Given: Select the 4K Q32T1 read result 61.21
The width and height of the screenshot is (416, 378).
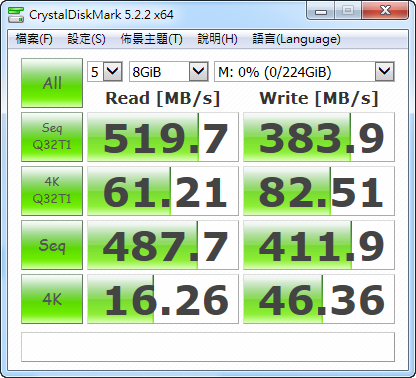Looking at the screenshot, I should (163, 191).
